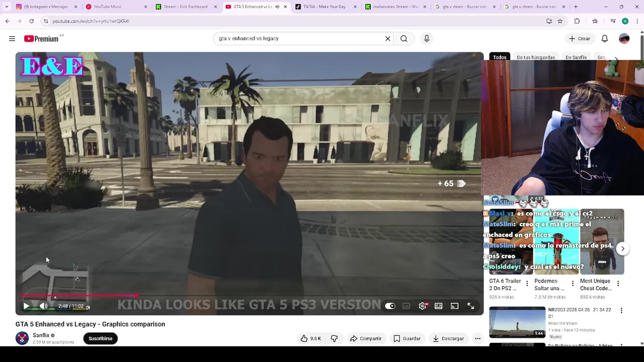The height and width of the screenshot is (362, 644).
Task: Open Chrome three-dot menu
Action: [x=637, y=21]
